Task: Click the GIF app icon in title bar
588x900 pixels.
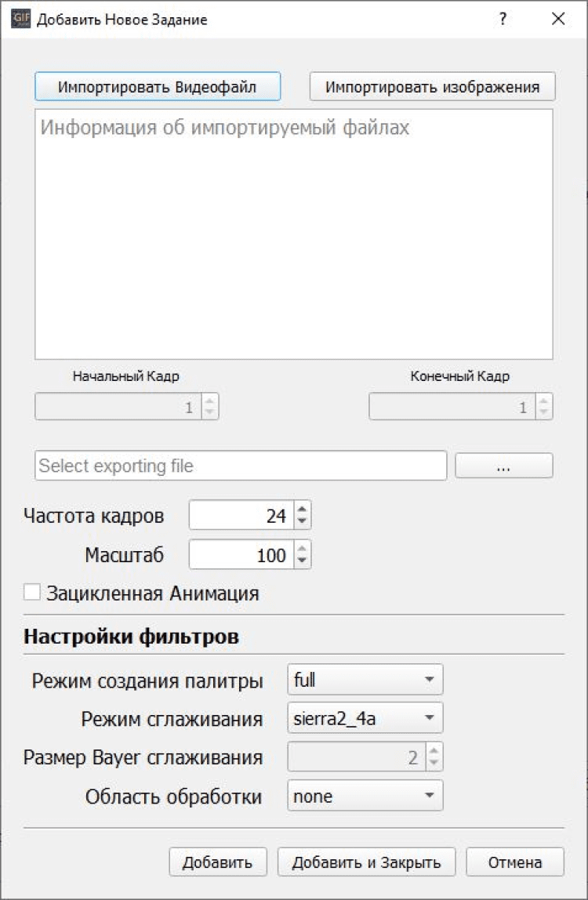Action: pos(21,20)
